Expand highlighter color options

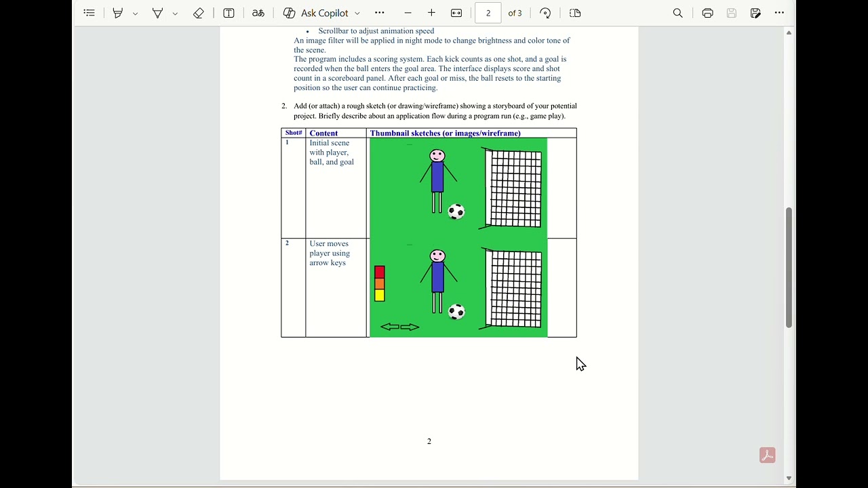(135, 13)
